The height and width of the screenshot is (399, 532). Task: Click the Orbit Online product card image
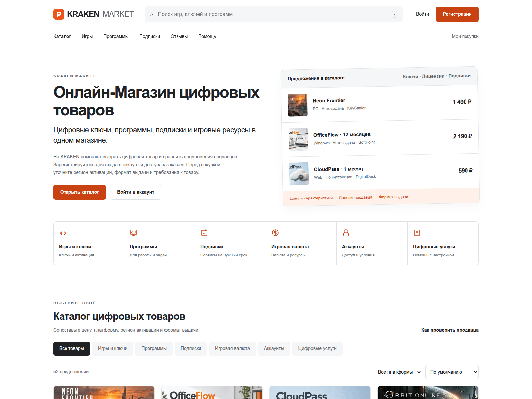coord(428,393)
